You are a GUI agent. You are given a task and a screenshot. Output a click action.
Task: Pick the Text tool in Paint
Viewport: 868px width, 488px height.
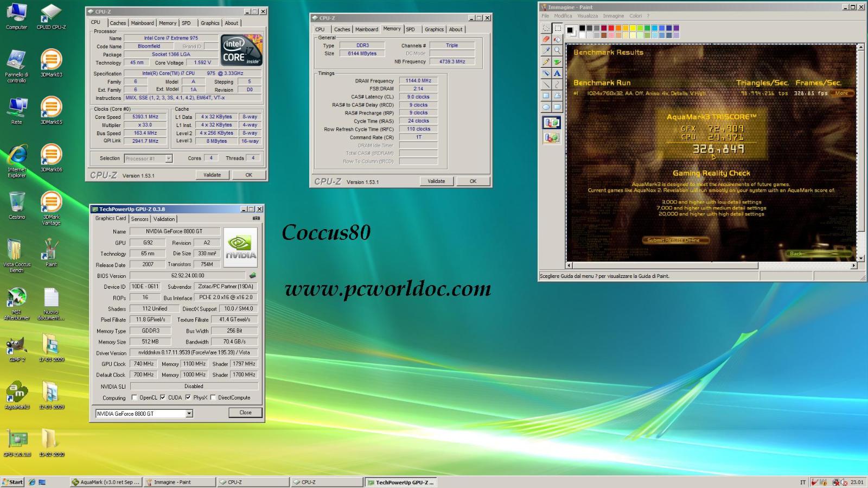click(557, 73)
